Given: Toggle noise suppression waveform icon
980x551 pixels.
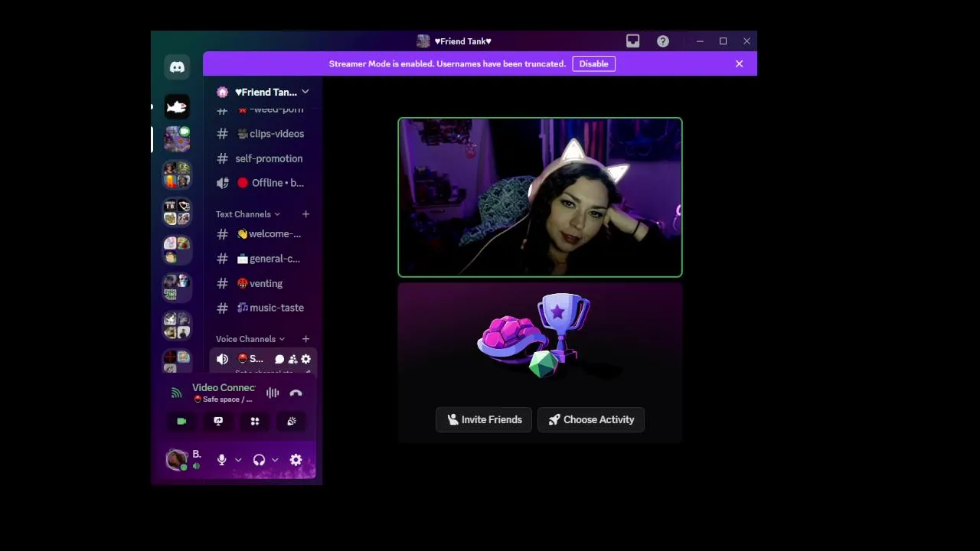Looking at the screenshot, I should click(273, 393).
